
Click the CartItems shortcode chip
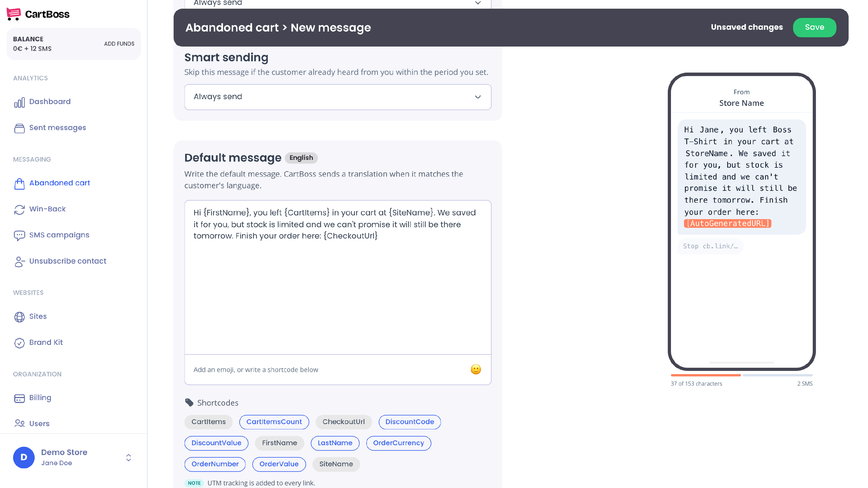(x=208, y=422)
